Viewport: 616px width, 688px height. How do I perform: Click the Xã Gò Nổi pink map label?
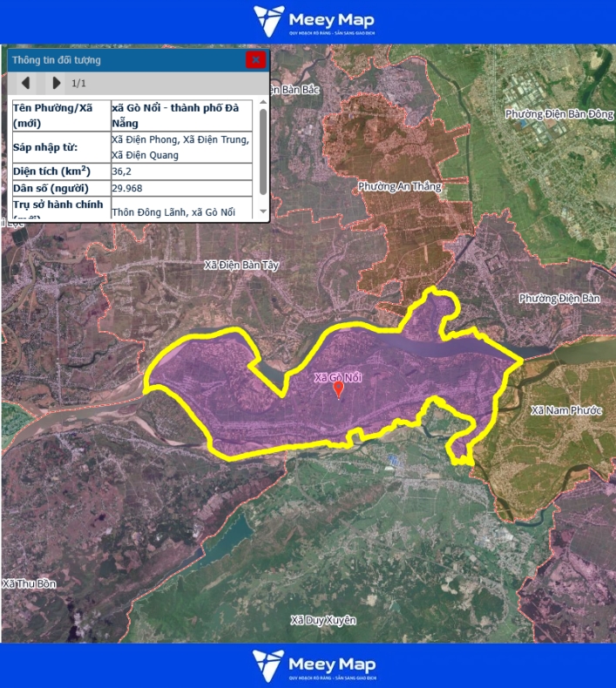[337, 377]
